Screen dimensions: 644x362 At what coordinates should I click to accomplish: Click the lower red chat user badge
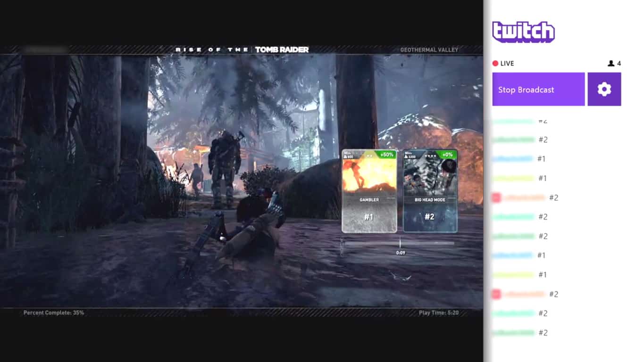click(496, 294)
